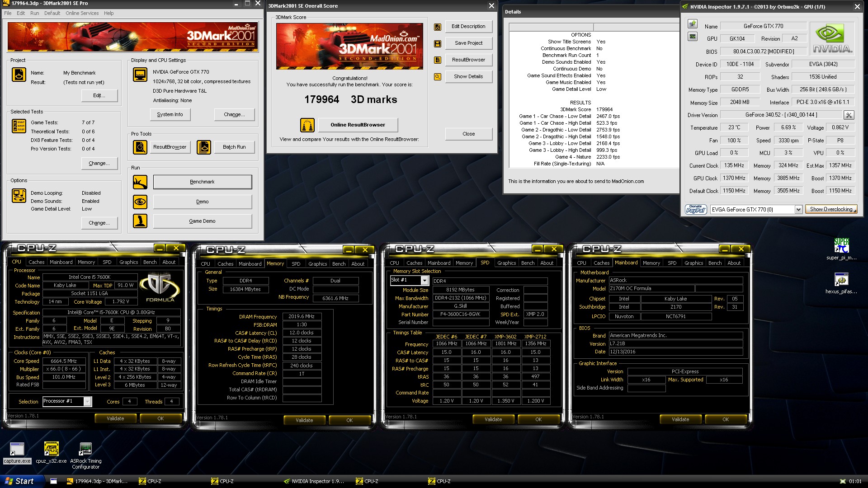Open Slot #1 dropdown in CPU-Z SPD

(x=425, y=281)
